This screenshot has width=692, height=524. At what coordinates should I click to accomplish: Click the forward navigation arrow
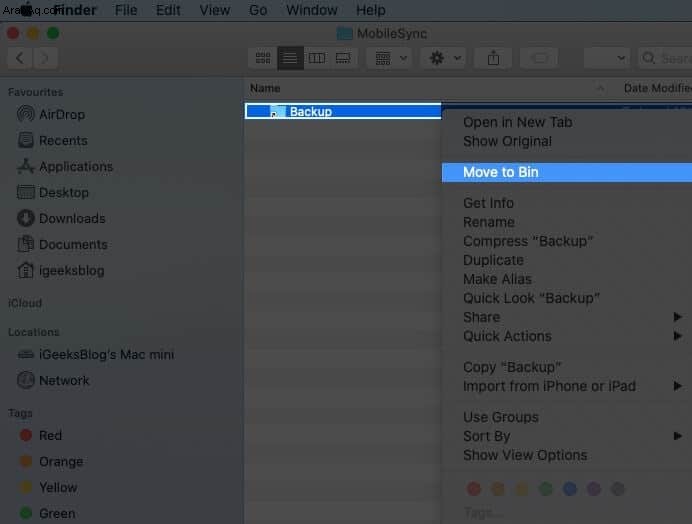pyautogui.click(x=45, y=58)
